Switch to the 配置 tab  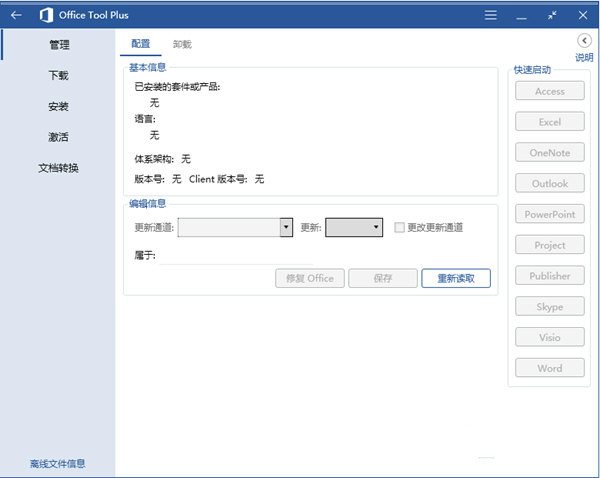[140, 44]
